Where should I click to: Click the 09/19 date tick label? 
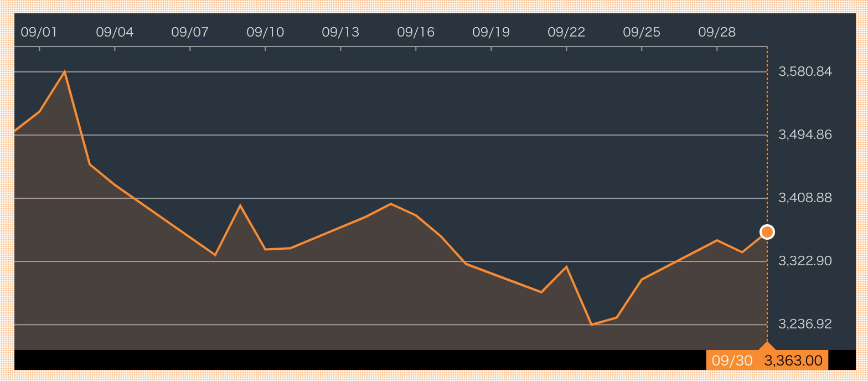tap(491, 32)
